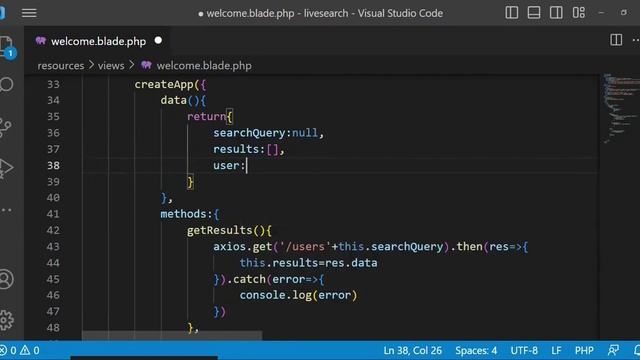Click the return keyword on line 35
The image size is (640, 360).
pyautogui.click(x=207, y=116)
